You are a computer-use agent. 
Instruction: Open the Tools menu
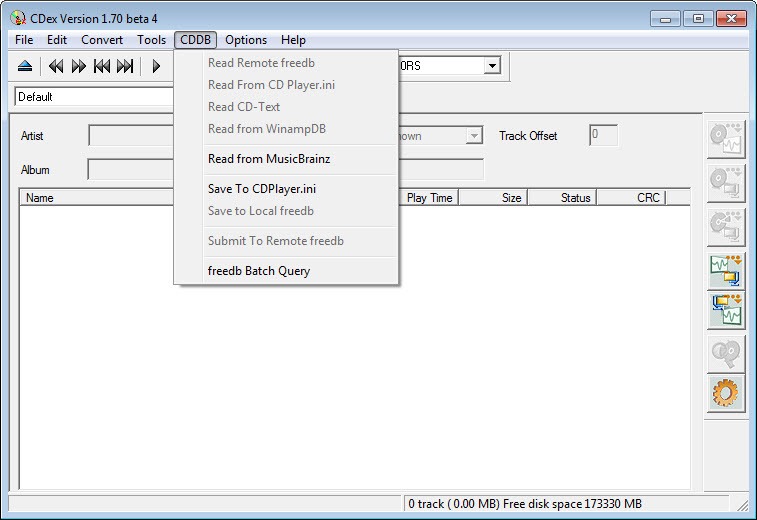point(151,40)
